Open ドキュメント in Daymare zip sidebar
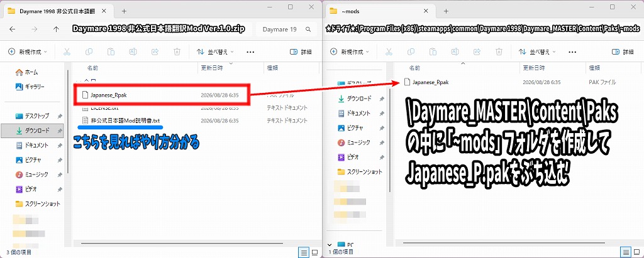The height and width of the screenshot is (258, 644). (33, 145)
